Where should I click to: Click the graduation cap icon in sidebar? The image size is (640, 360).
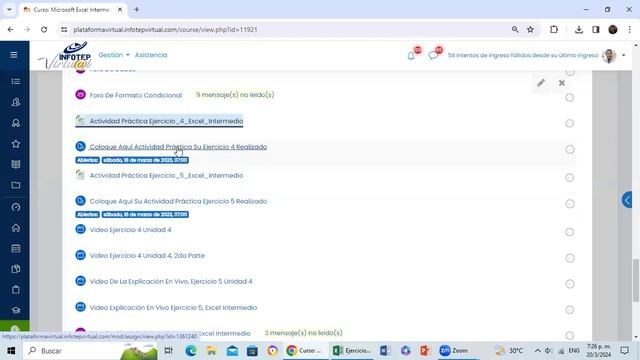tap(16, 311)
